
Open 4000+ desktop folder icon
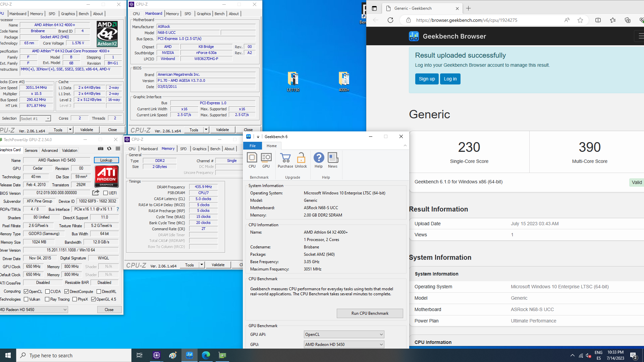point(344,82)
